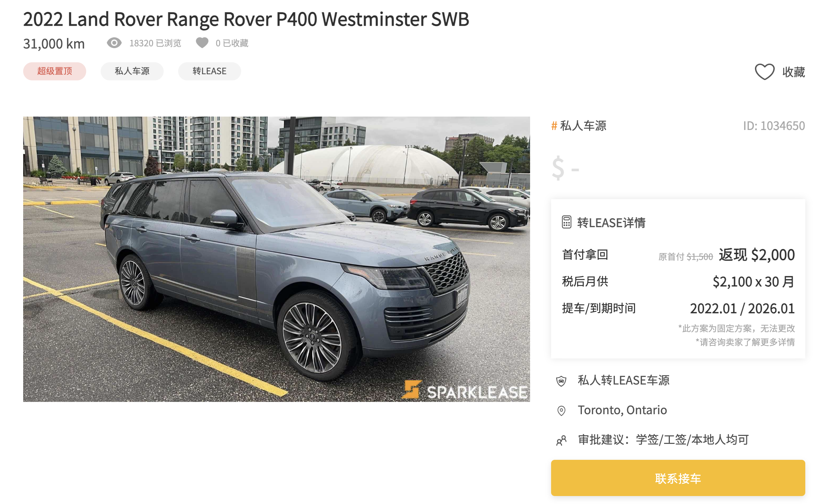Viewport: 827px width, 504px height.
Task: Click the 联系接车 button
Action: (x=678, y=478)
